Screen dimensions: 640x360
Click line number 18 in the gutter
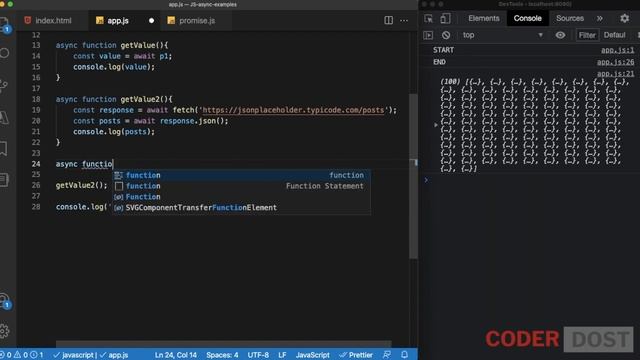pyautogui.click(x=36, y=99)
